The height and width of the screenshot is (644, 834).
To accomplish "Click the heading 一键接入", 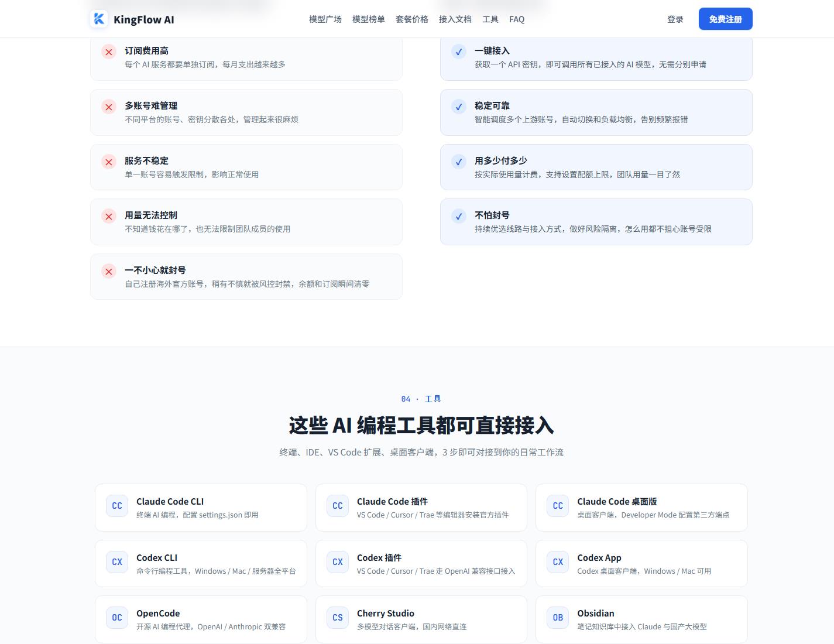I will [492, 51].
